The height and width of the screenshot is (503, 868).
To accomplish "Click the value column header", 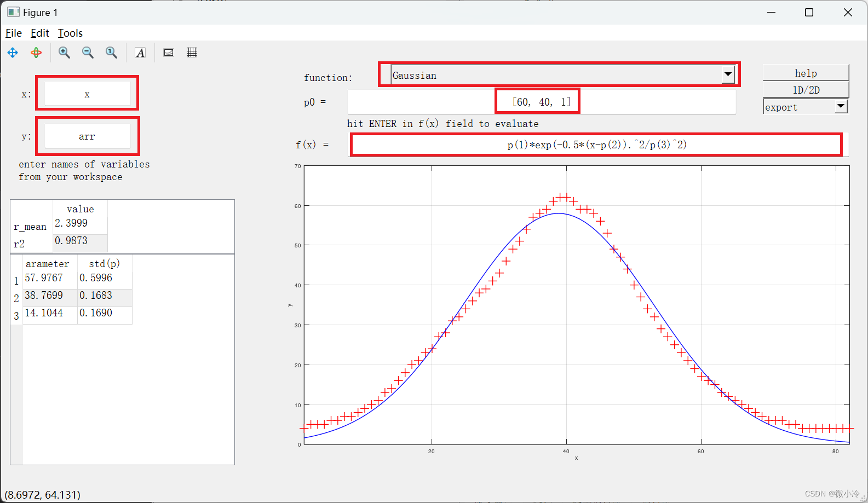I will 80,209.
